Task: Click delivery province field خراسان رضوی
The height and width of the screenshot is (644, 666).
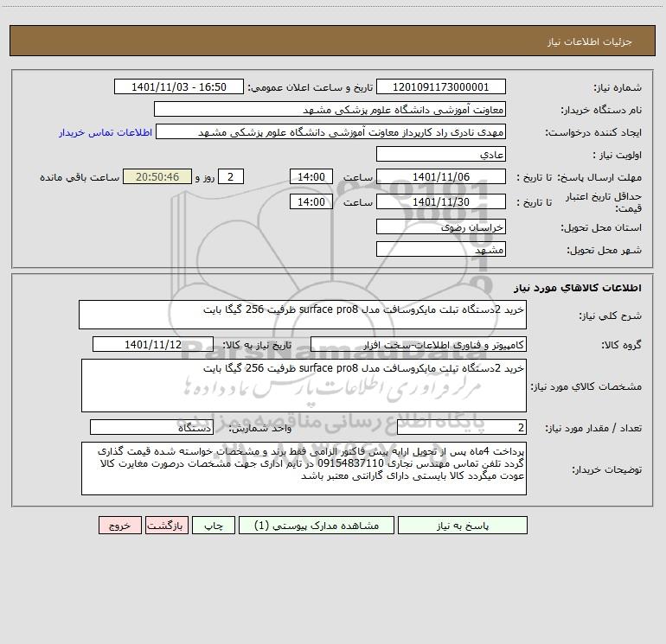Action: click(441, 226)
